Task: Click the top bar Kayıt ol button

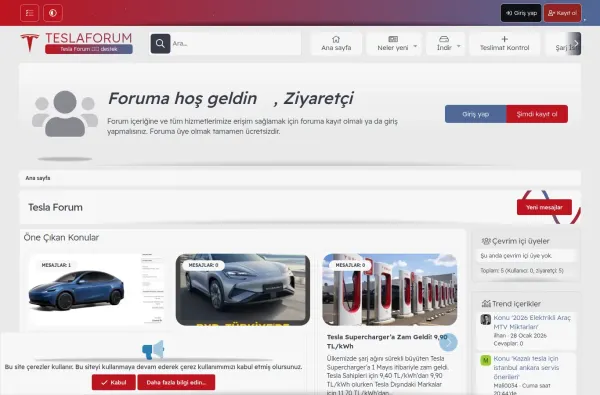Action: [562, 13]
